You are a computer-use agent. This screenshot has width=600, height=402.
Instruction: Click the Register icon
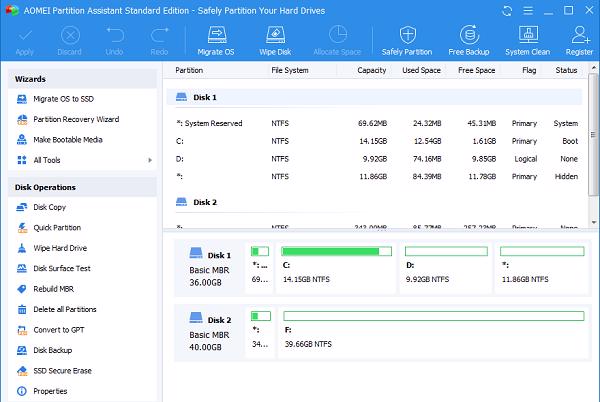click(579, 40)
